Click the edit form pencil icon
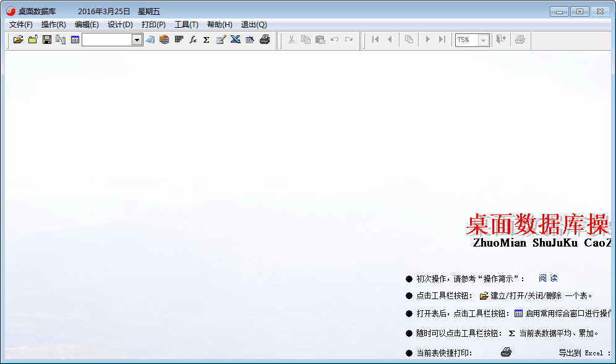Screen dimensions: 616x364 (x=221, y=40)
